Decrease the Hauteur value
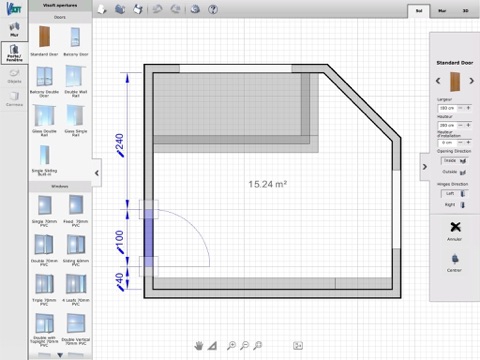Viewport: 480px width, 360px height. point(460,125)
